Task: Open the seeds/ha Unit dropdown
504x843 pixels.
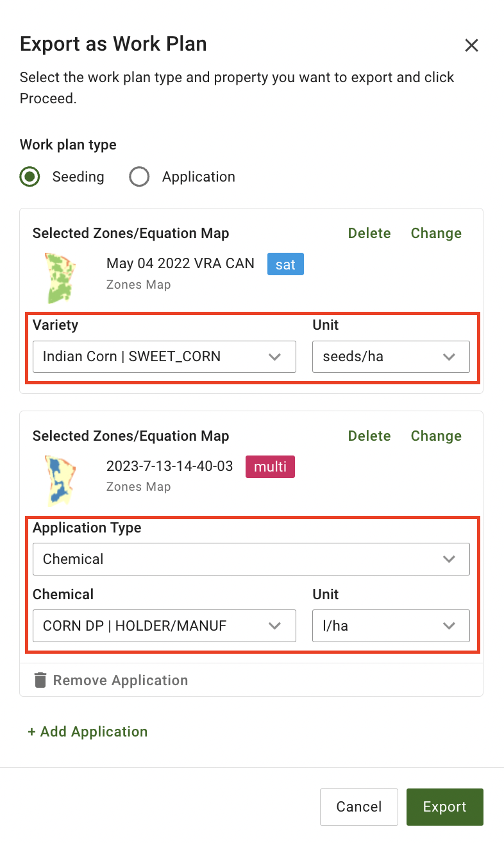Action: click(391, 357)
